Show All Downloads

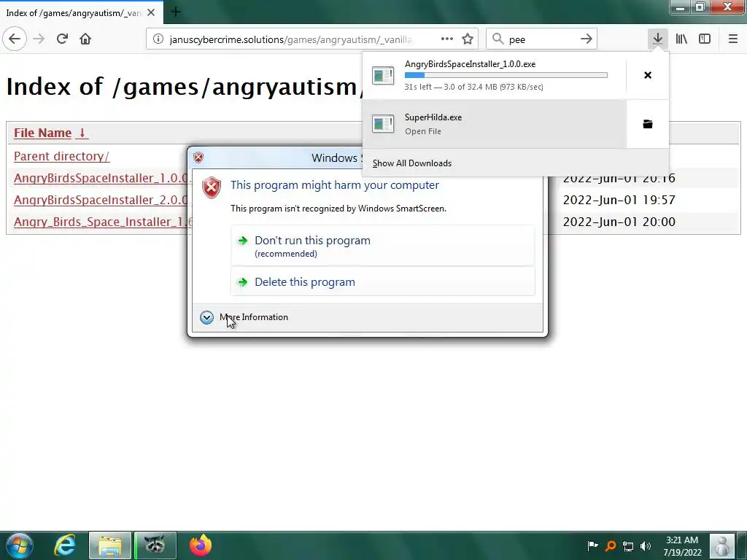(412, 163)
